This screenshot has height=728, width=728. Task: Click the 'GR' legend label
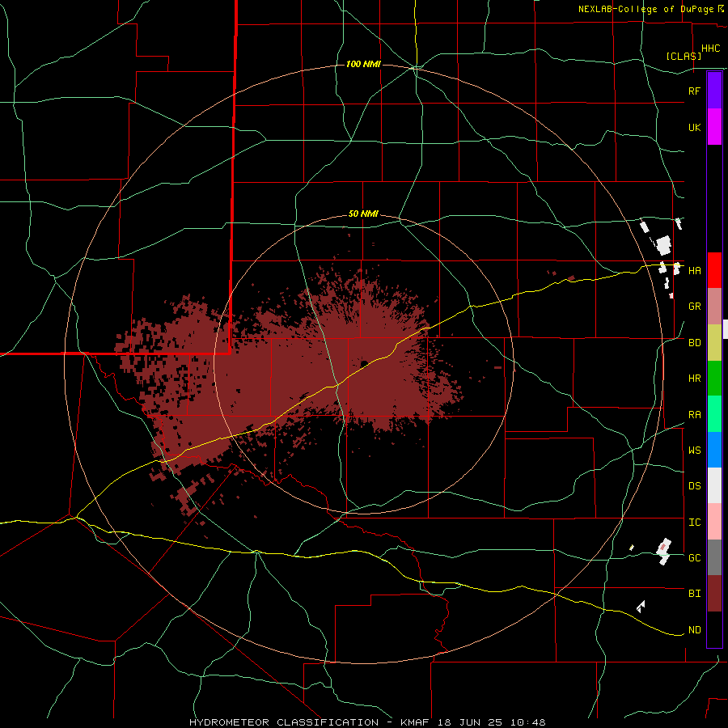tap(694, 307)
